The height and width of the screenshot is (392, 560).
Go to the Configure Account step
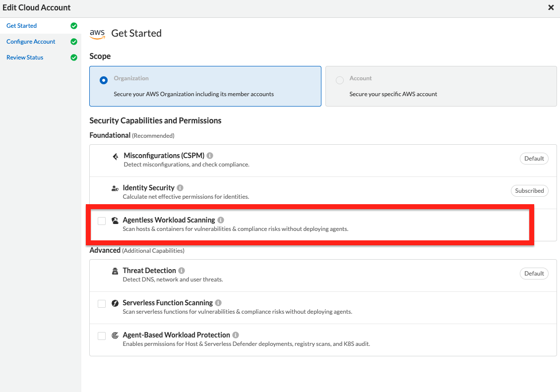tap(31, 42)
